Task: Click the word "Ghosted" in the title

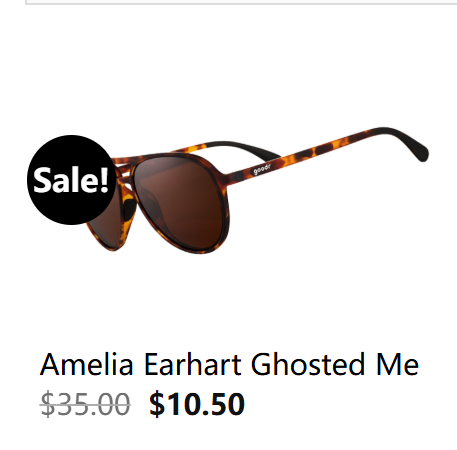Action: click(308, 364)
